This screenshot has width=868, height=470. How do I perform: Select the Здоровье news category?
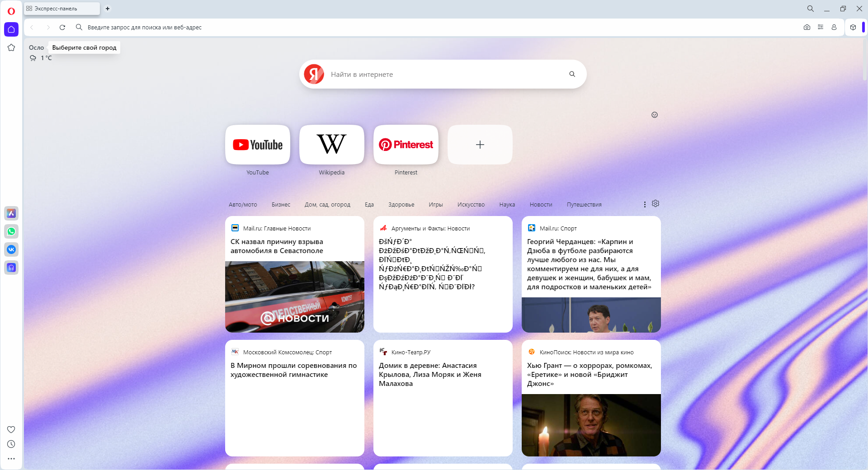coord(401,205)
